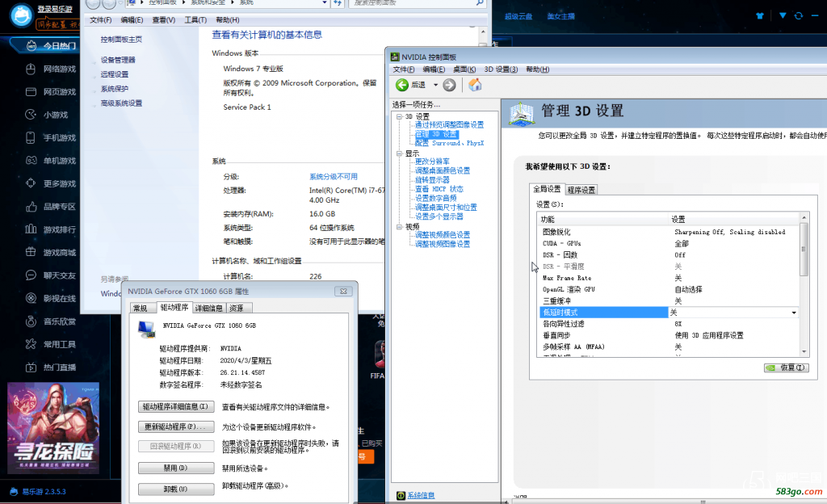Viewport: 827px width, 504px height.
Task: Switch to the 程序设置 tab
Action: pos(581,190)
